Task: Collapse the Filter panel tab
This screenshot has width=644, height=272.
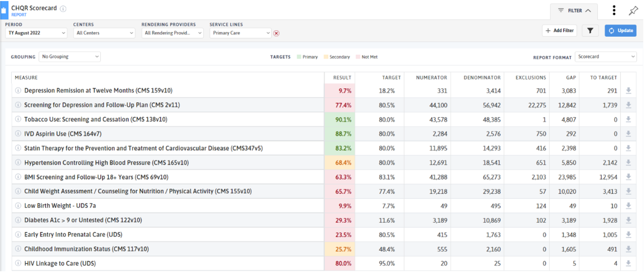Action: point(574,11)
